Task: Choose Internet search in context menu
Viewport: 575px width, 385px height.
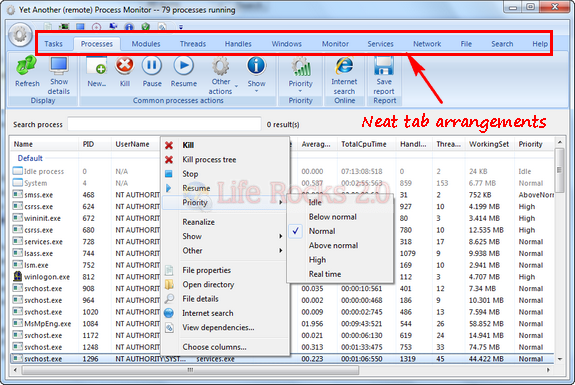Action: pyautogui.click(x=224, y=313)
